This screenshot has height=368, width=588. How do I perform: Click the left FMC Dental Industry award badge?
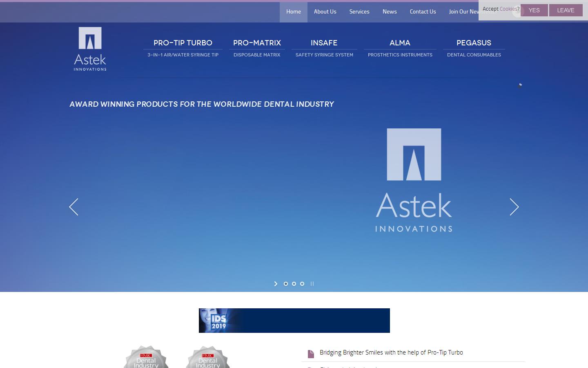[146, 359]
